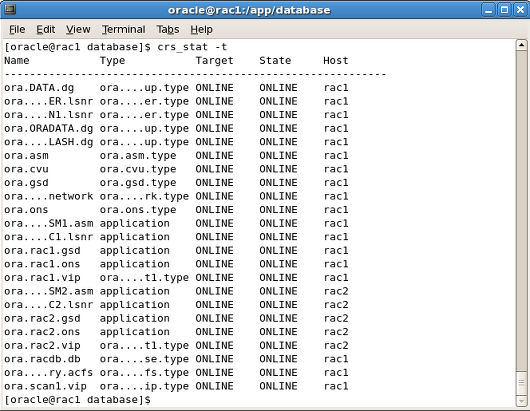530x411 pixels.
Task: Open the View menu
Action: (x=78, y=29)
